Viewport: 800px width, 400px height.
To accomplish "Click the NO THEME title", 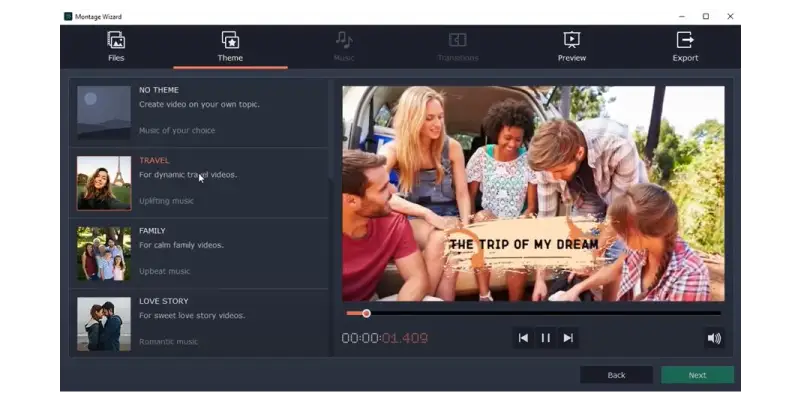I will click(x=159, y=90).
